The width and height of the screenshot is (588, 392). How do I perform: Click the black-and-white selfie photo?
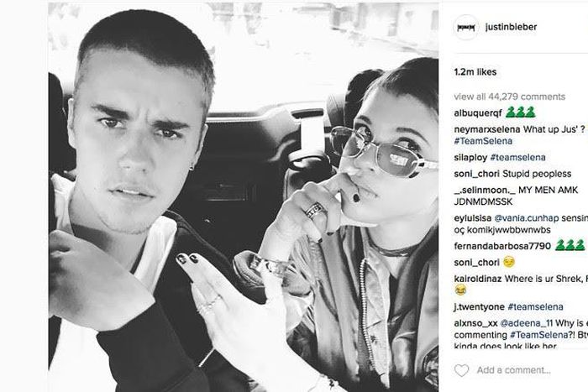pos(244,197)
